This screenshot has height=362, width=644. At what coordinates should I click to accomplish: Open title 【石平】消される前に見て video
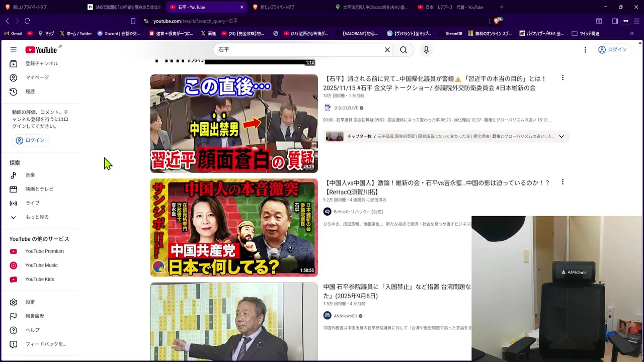click(436, 83)
